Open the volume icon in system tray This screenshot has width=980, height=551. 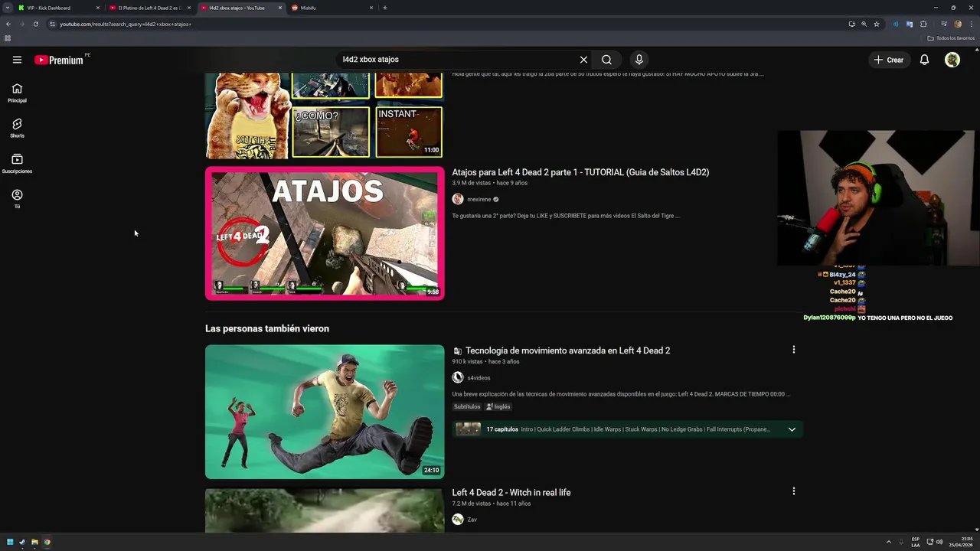pyautogui.click(x=939, y=542)
